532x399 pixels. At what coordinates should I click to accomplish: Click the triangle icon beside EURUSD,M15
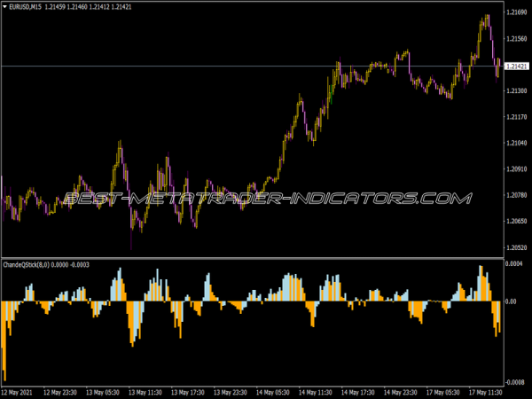coord(6,8)
